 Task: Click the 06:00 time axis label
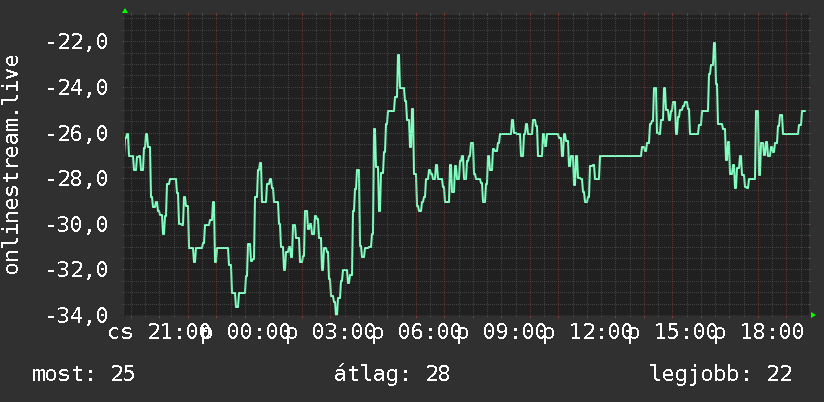coord(430,332)
